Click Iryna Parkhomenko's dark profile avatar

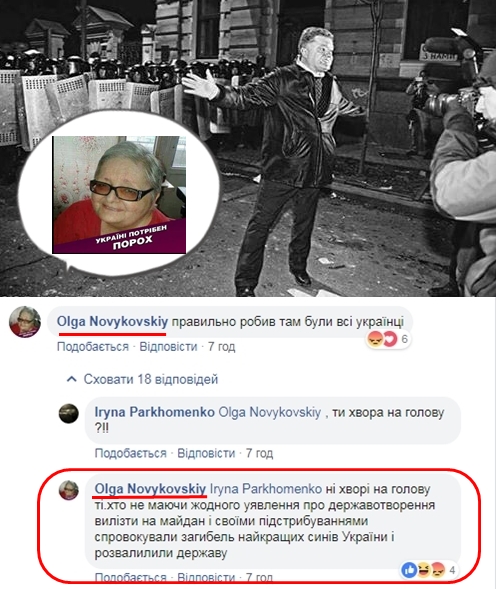(x=69, y=413)
